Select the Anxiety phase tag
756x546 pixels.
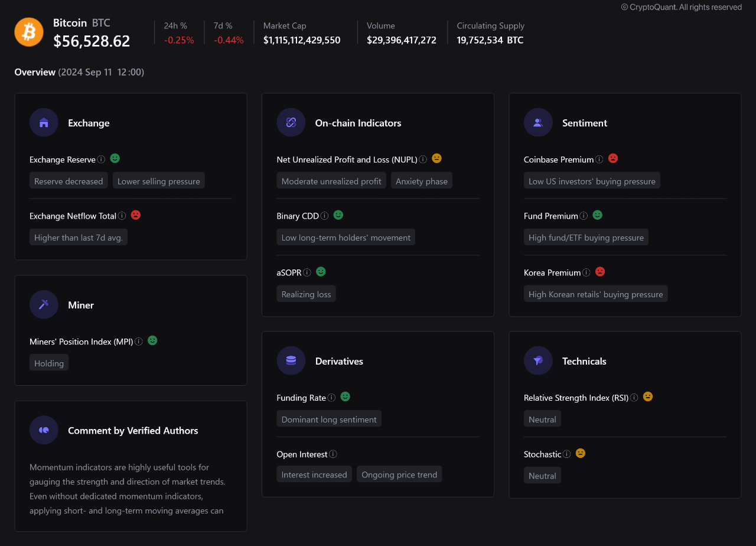pyautogui.click(x=422, y=181)
